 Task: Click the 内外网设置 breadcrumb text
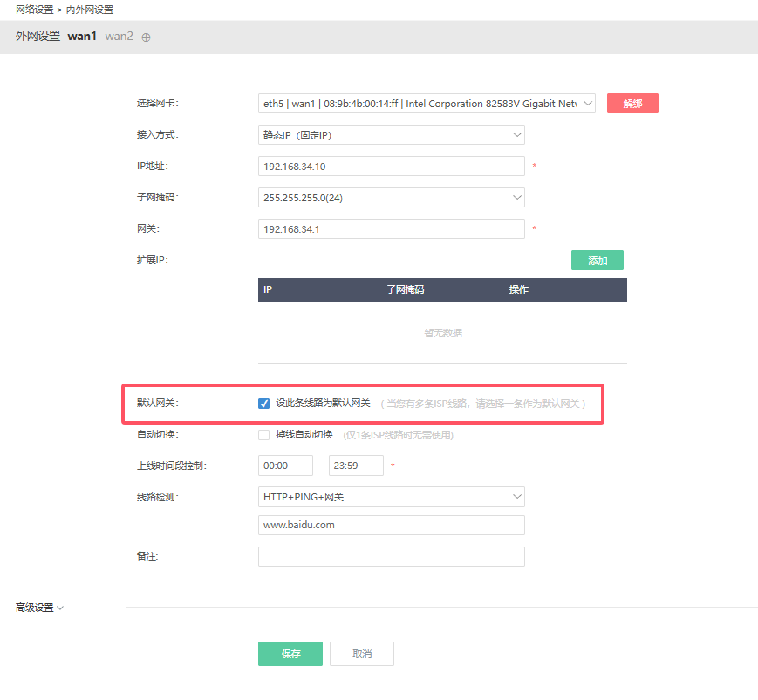pos(90,10)
